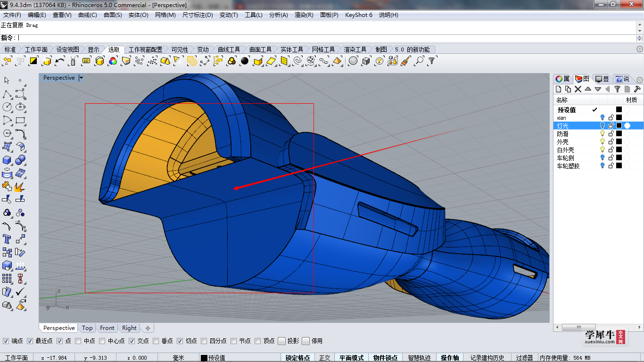Click the explode tool icon

pyautogui.click(x=20, y=187)
